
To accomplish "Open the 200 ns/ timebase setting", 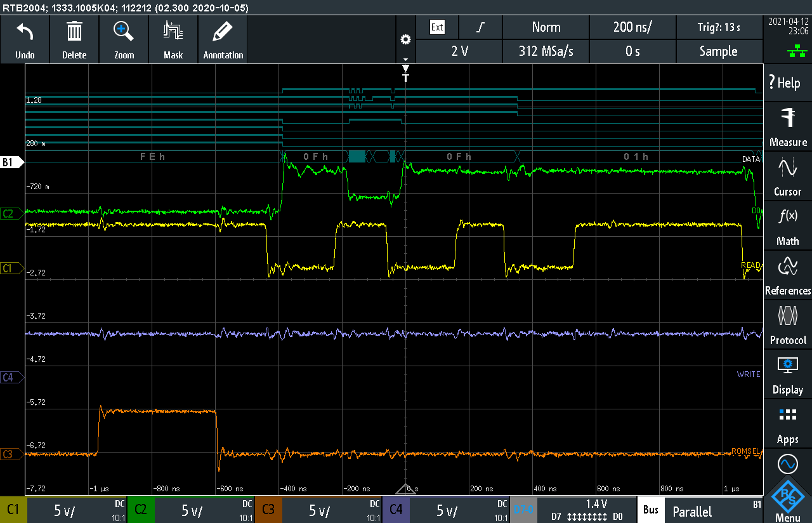I will coord(632,27).
